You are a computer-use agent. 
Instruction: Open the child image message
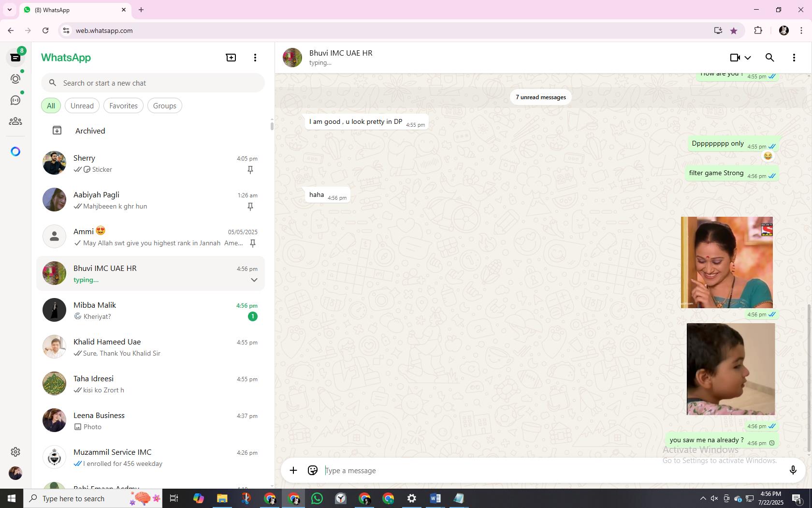click(x=731, y=369)
